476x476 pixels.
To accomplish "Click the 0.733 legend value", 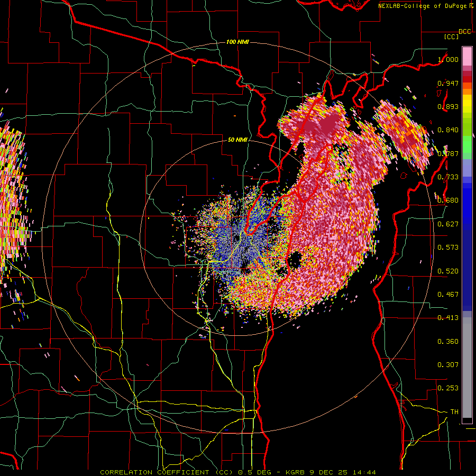I will pyautogui.click(x=448, y=177).
